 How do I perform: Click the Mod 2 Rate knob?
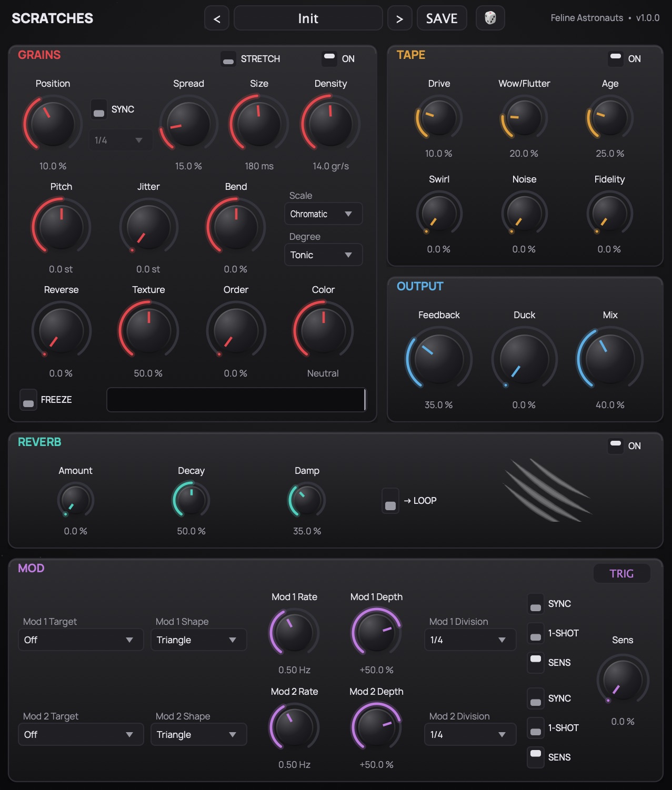click(294, 726)
